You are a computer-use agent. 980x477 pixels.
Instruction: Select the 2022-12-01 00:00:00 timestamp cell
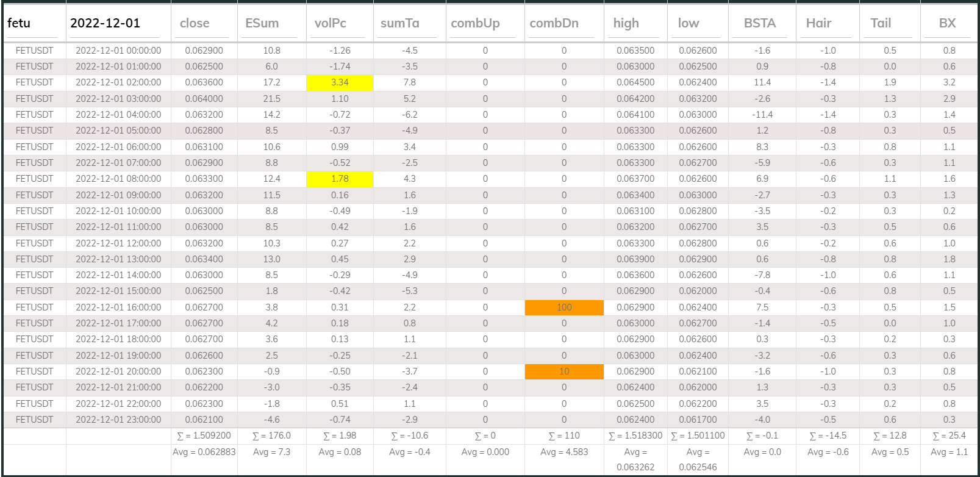coord(118,51)
